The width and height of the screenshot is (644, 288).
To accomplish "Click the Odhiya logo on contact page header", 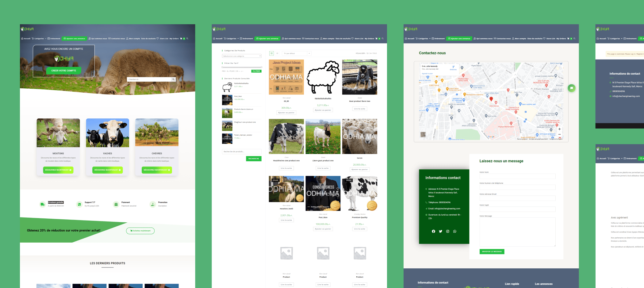I will click(x=411, y=29).
